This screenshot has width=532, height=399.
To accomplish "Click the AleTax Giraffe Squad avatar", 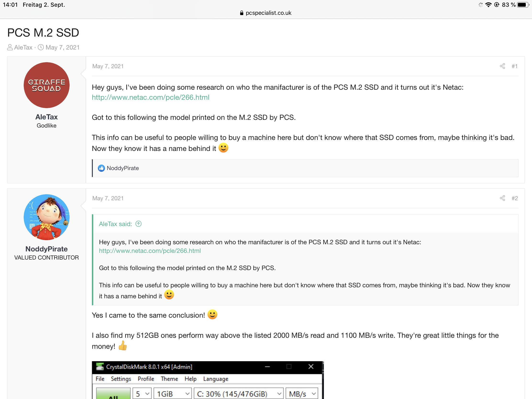I will tap(46, 85).
